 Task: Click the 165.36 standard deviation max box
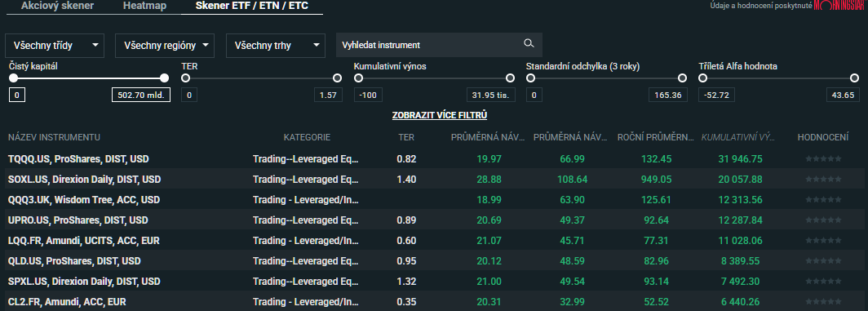668,95
